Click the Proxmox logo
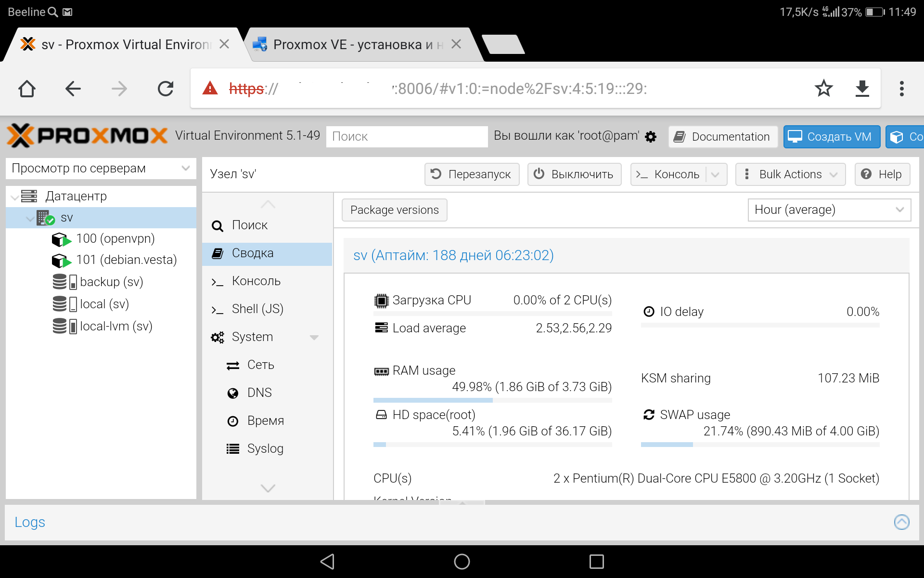This screenshot has height=578, width=924. [87, 136]
